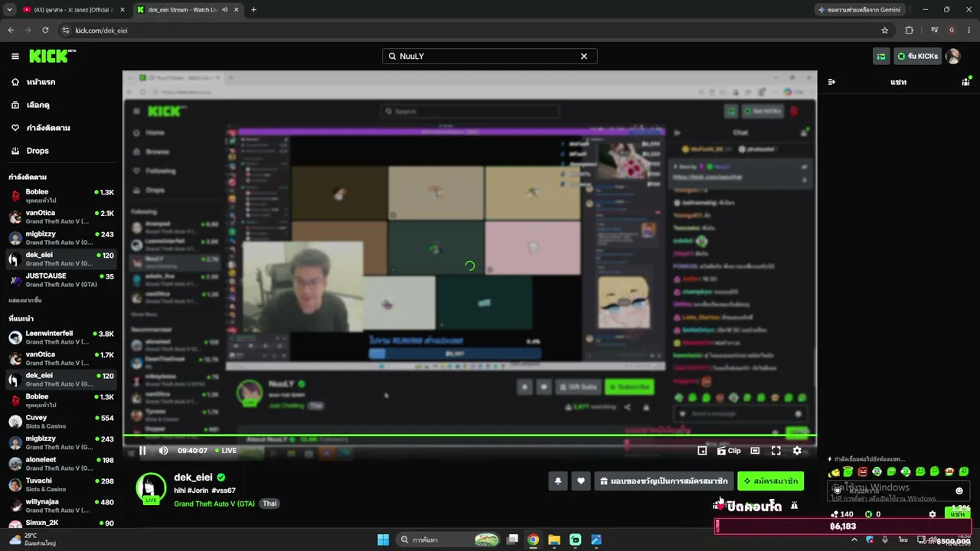The image size is (980, 551).
Task: Click the green สมัครสมาชิก subscribe button
Action: pyautogui.click(x=771, y=481)
